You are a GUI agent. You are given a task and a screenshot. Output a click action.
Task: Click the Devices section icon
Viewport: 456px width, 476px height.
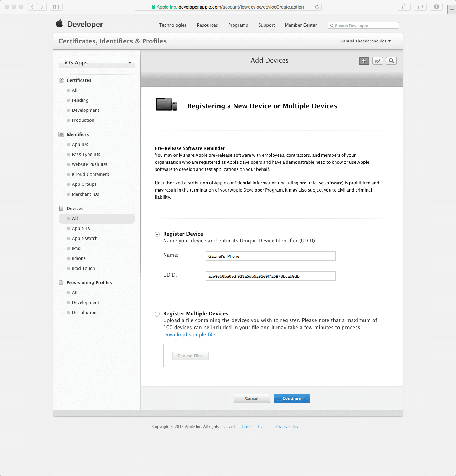coord(61,209)
